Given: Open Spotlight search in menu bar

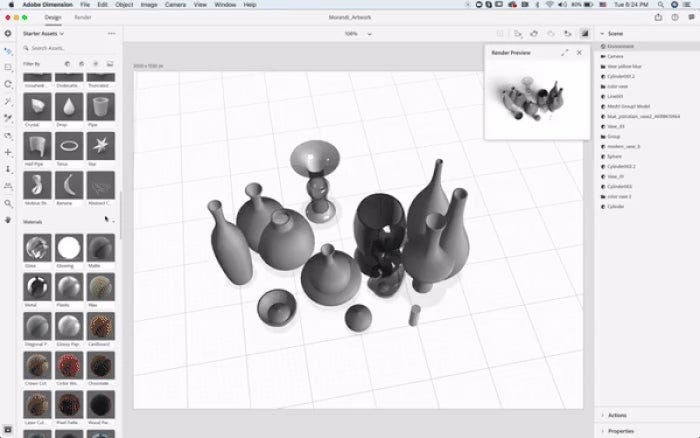Looking at the screenshot, I should click(660, 4).
